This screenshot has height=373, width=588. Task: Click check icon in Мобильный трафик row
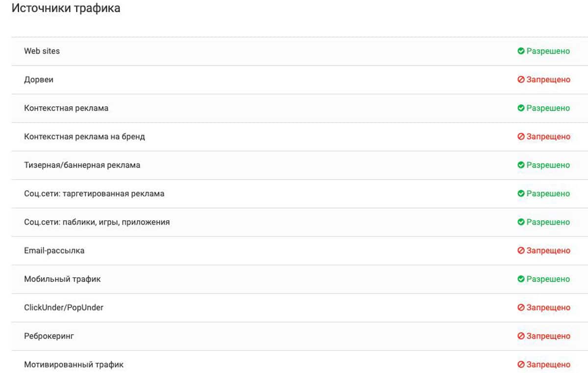521,279
